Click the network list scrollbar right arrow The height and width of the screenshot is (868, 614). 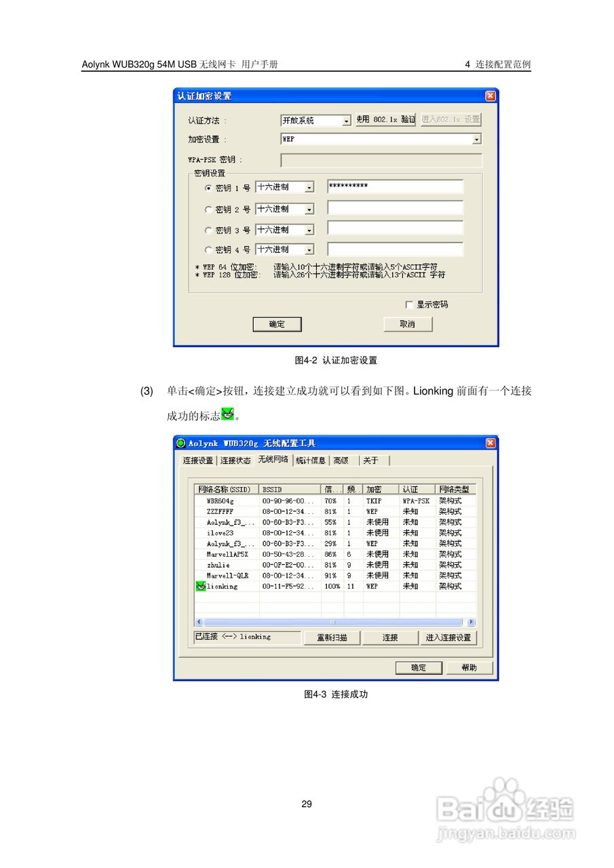(x=472, y=622)
